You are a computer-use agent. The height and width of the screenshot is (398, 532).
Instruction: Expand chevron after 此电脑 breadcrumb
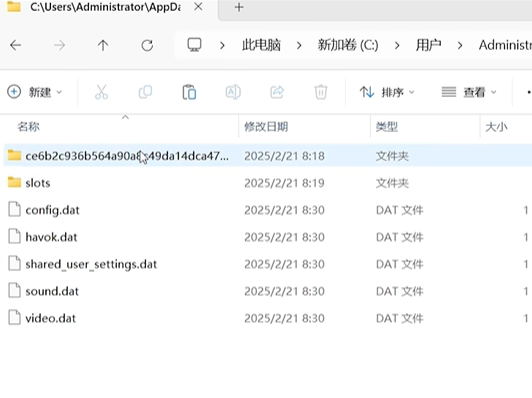pyautogui.click(x=299, y=45)
